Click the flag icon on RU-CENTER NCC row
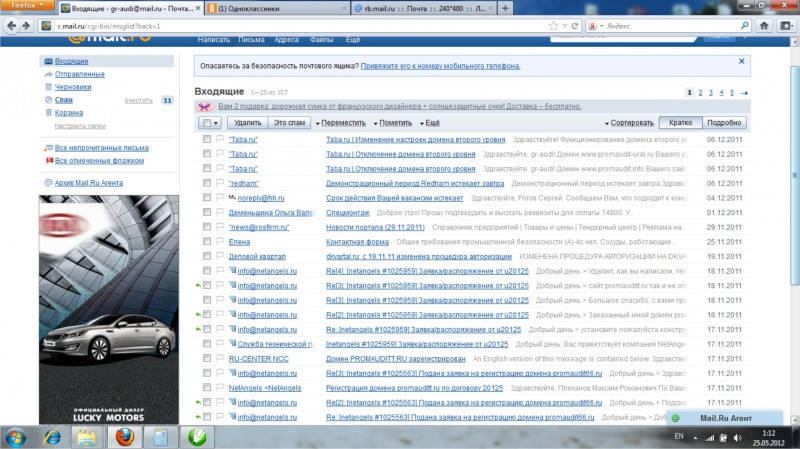Image resolution: width=800 pixels, height=449 pixels. pos(220,358)
